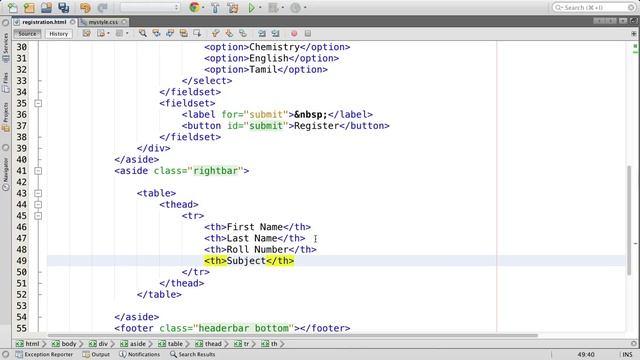The height and width of the screenshot is (360, 640).
Task: Click Previous Bookmark icon
Action: point(215,33)
